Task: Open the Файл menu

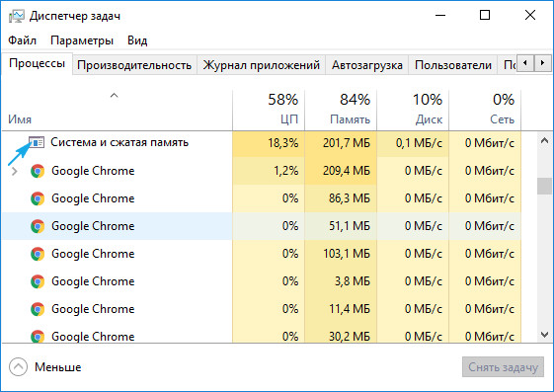Action: click(23, 40)
